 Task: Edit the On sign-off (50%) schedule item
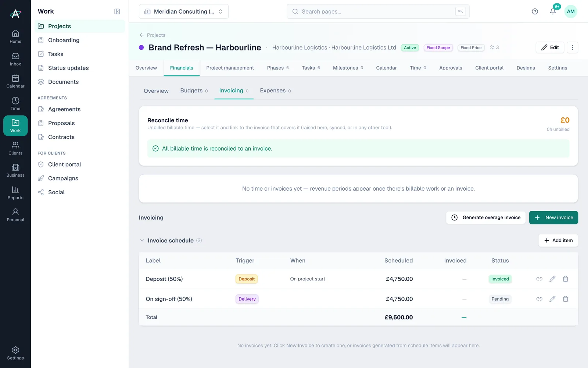[x=552, y=299]
